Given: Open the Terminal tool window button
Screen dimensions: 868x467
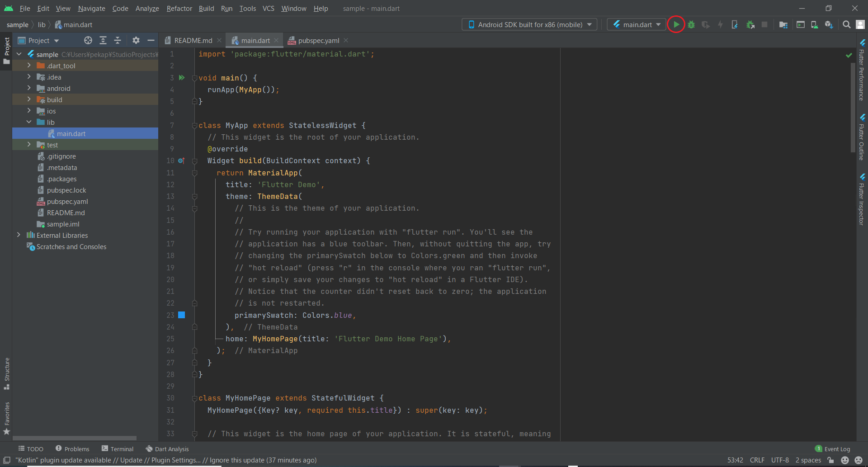Looking at the screenshot, I should point(118,449).
